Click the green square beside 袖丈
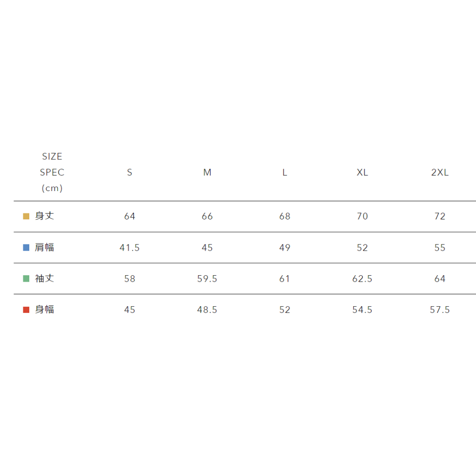The image size is (476, 476). pos(26,279)
